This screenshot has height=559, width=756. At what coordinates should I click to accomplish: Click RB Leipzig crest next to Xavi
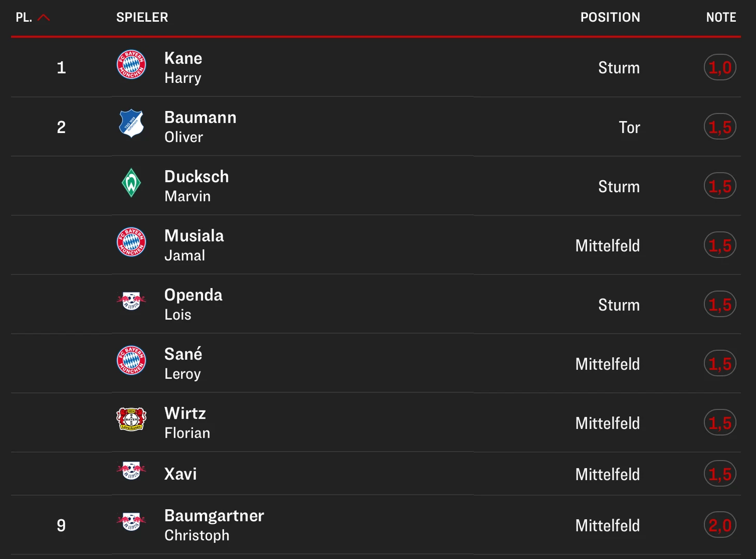click(x=132, y=471)
